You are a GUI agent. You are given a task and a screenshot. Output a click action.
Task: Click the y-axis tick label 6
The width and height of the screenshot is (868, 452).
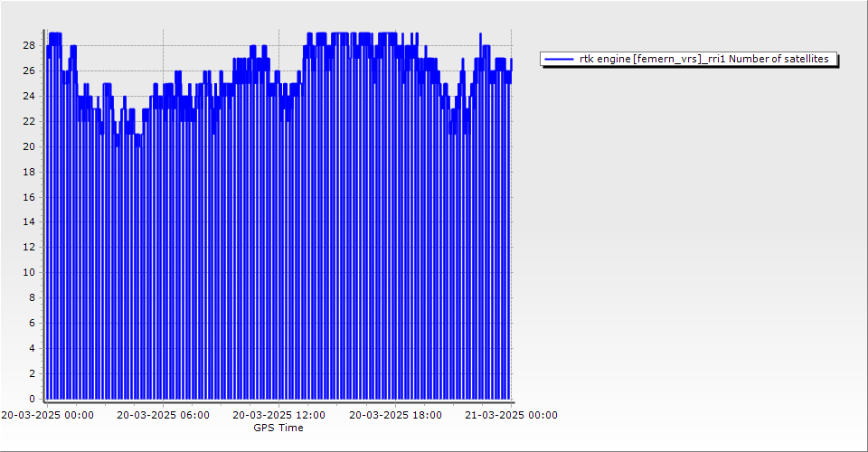click(x=32, y=323)
